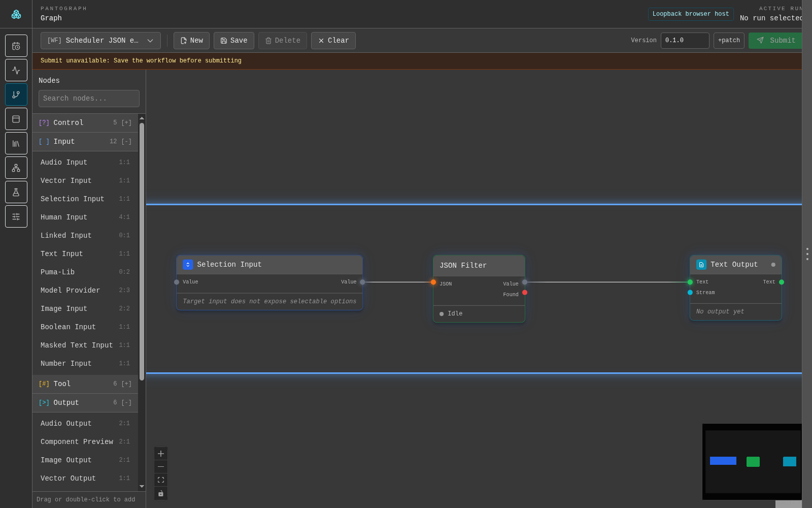
Task: Select Image Output in node list
Action: (x=85, y=460)
